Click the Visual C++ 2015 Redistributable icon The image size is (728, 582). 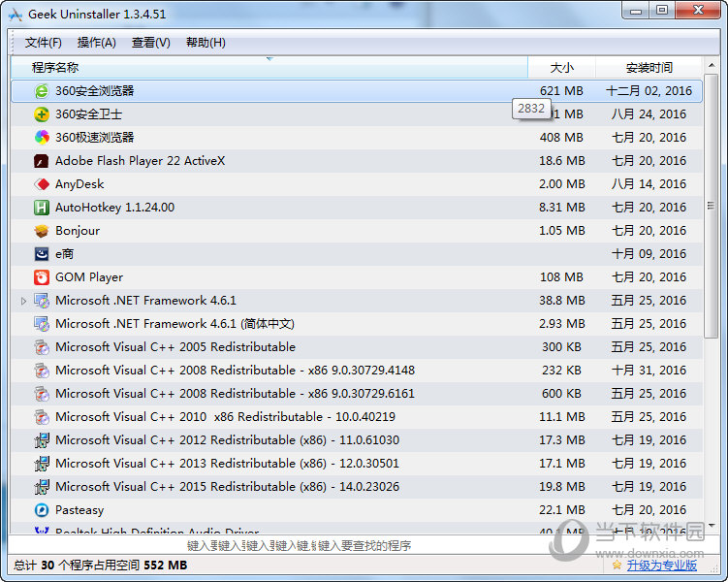click(x=42, y=487)
